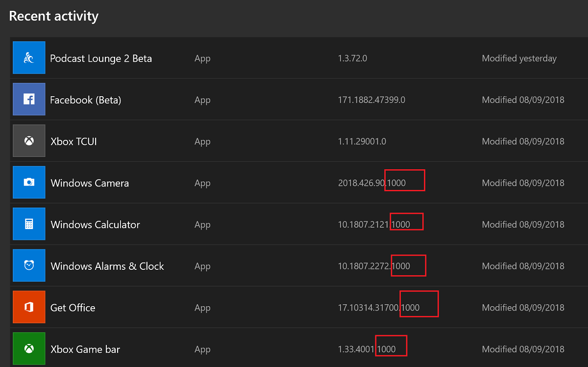Select the "App" type label for Facebook

coord(202,101)
